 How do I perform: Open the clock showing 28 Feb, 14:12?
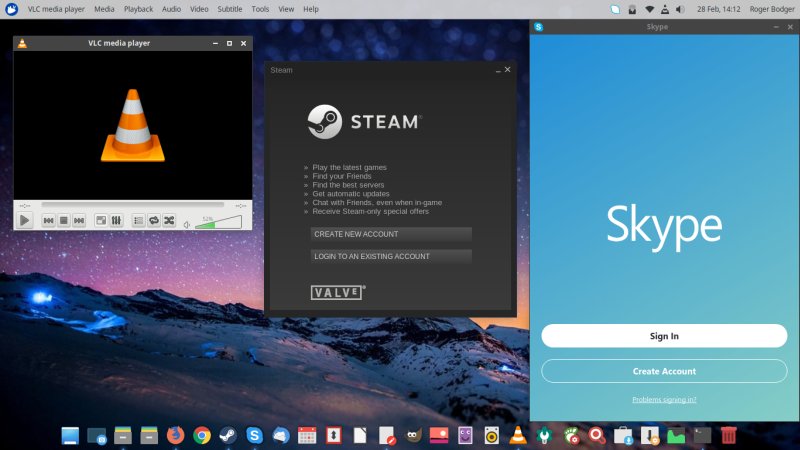click(718, 9)
